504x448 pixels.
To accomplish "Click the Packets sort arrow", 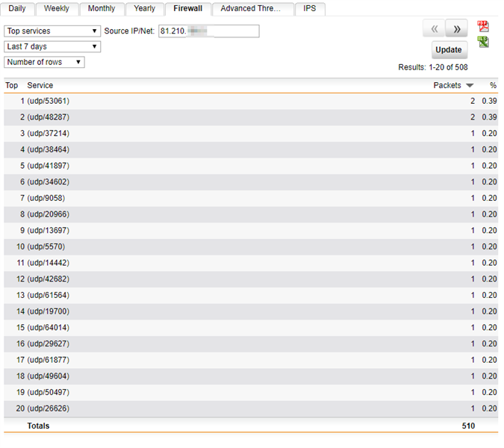I will point(470,86).
